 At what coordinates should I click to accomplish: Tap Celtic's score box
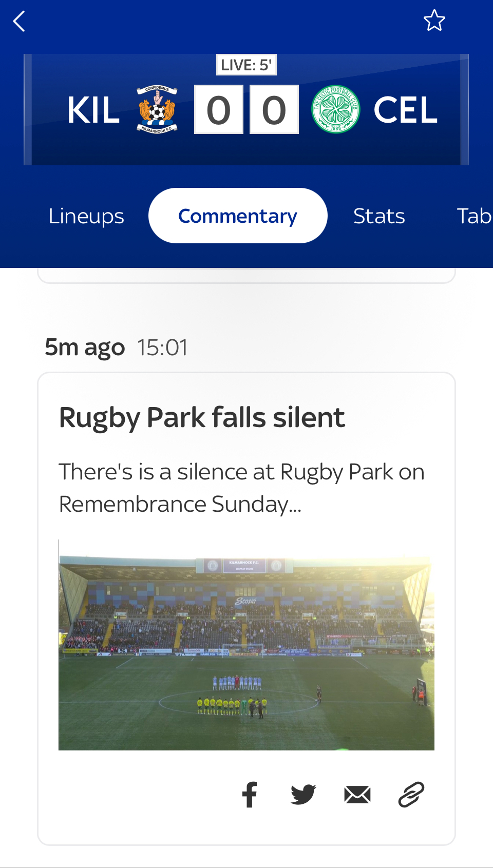(274, 110)
